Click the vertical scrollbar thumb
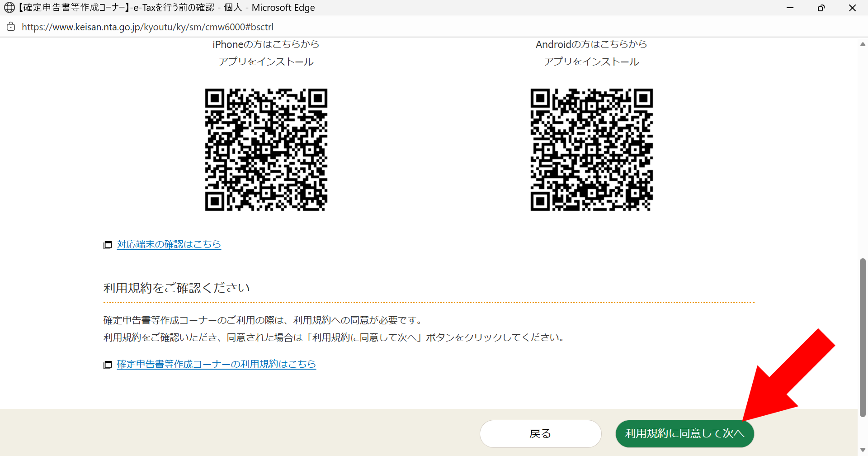Viewport: 868px width, 456px height. [x=863, y=337]
